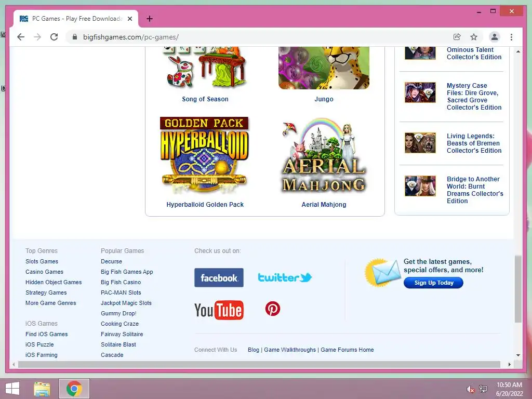Click the horizontal scrollbar right arrow
The image size is (532, 399).
coord(509,364)
